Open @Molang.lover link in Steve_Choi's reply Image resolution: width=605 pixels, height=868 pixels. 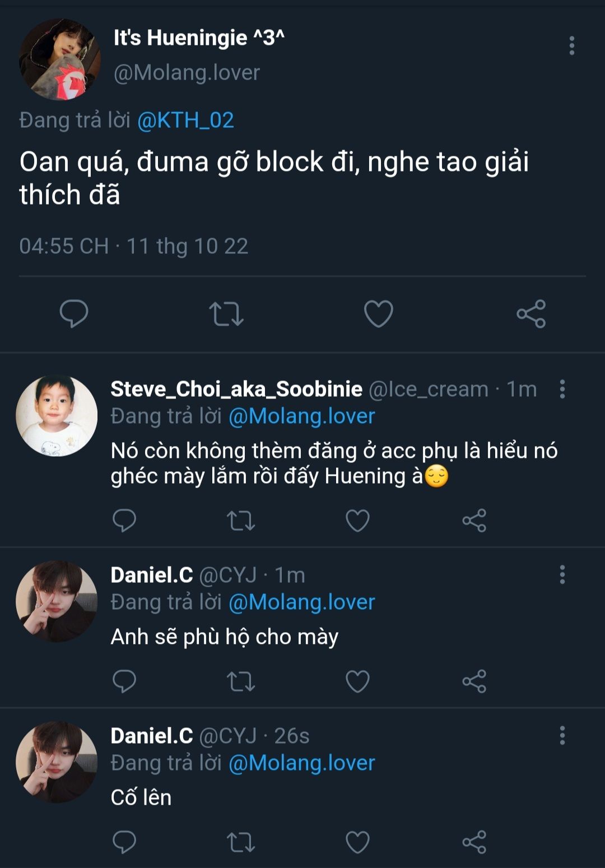tap(301, 416)
